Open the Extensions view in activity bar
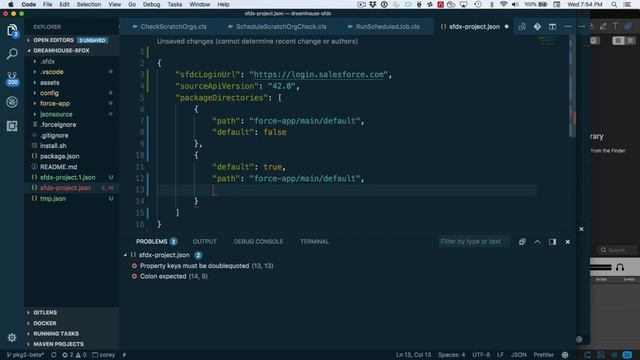The image size is (640, 360). pos(12,126)
